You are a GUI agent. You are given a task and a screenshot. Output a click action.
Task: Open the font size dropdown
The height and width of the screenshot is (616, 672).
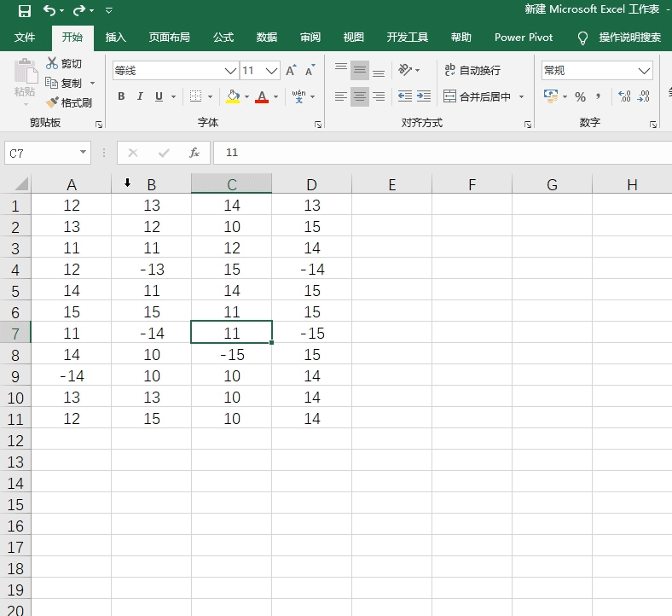click(271, 71)
